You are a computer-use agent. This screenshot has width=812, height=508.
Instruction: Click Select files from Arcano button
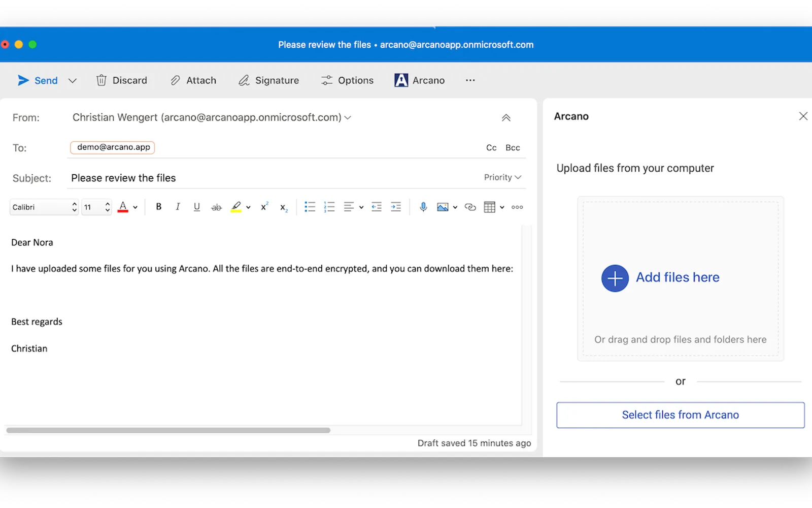point(680,415)
